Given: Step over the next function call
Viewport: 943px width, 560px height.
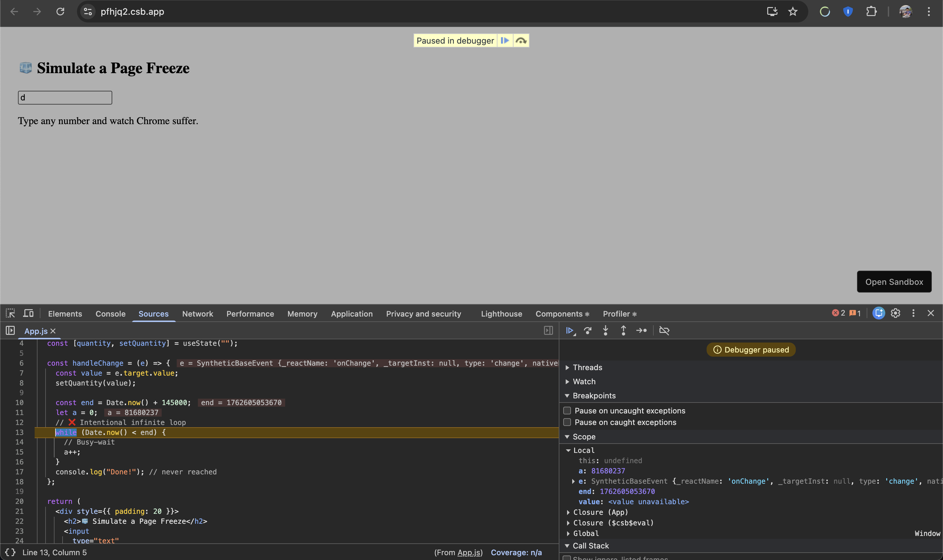Looking at the screenshot, I should (588, 331).
